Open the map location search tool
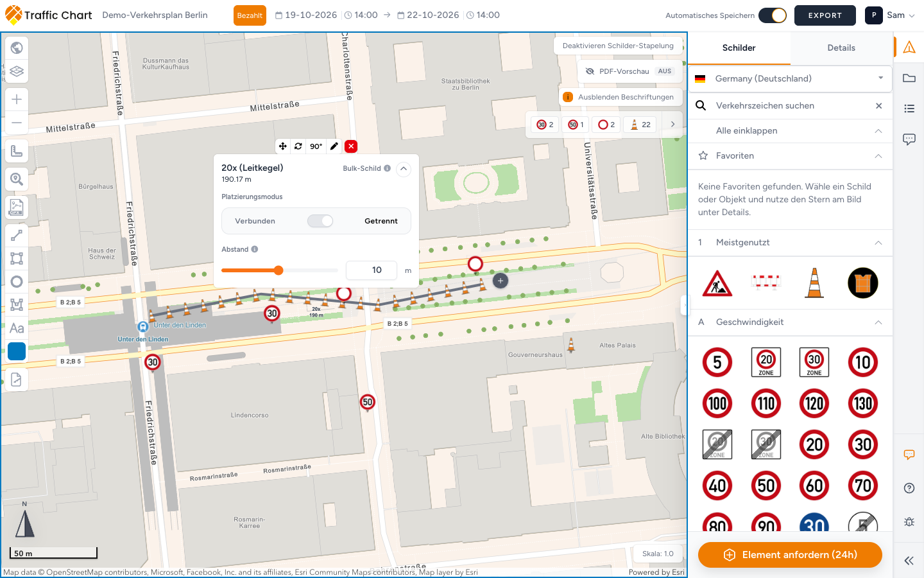The height and width of the screenshot is (578, 924). tap(17, 179)
